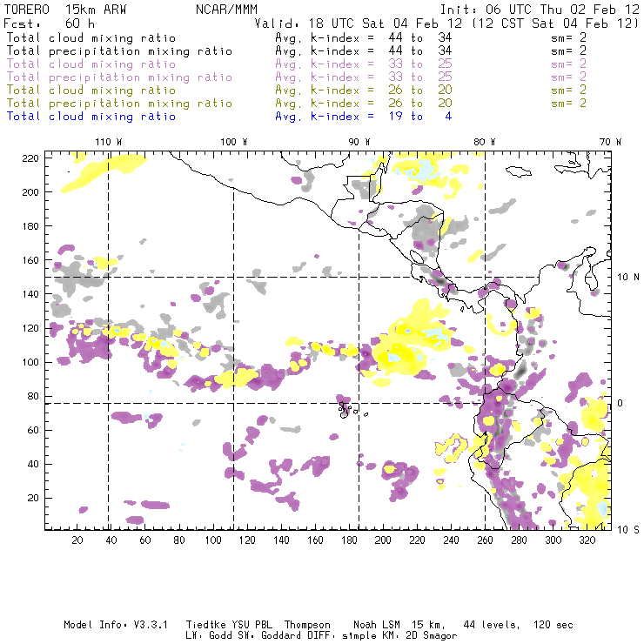644x644 pixels.
Task: Click the Lake Nicaragua outline on the map
Action: 417,257
